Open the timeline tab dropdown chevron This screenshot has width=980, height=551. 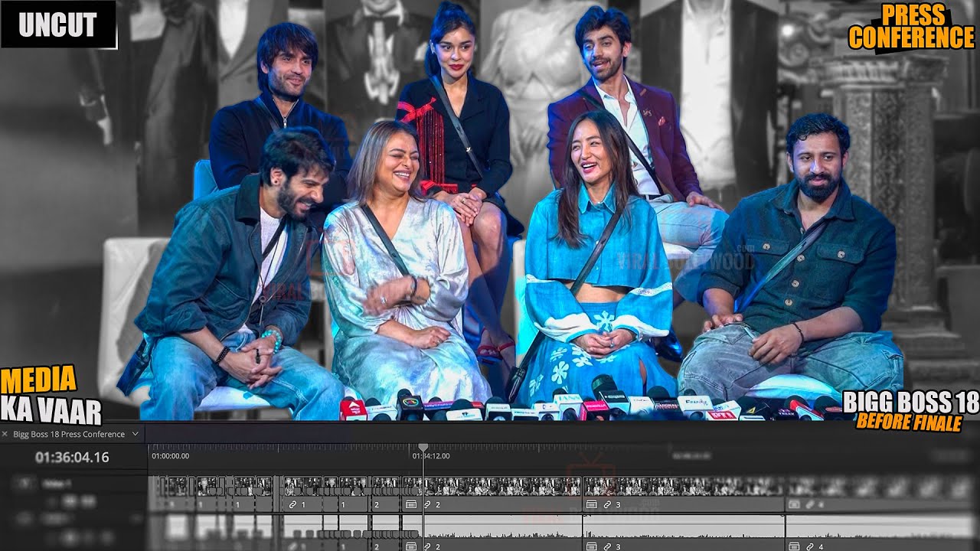coord(136,434)
